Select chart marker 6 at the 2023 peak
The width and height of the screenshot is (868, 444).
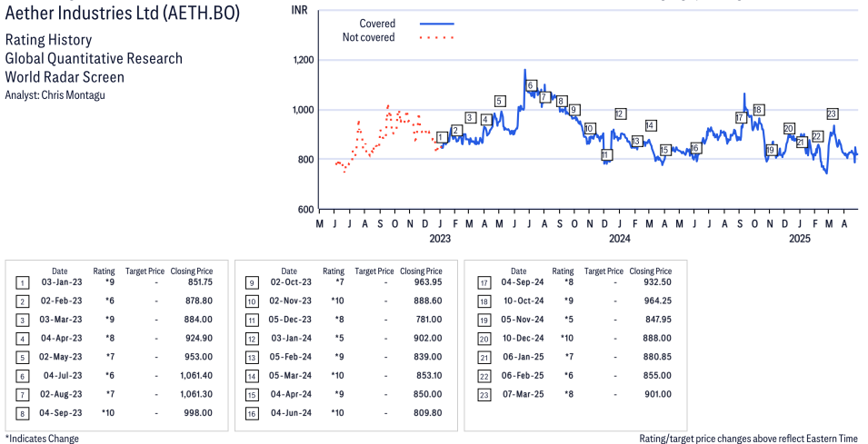[x=530, y=85]
